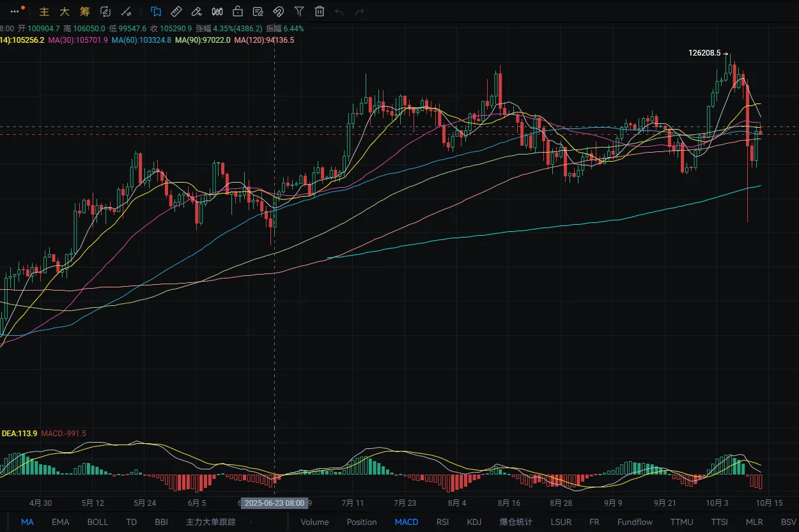This screenshot has width=799, height=532.
Task: Click the undo arrow
Action: click(339, 11)
